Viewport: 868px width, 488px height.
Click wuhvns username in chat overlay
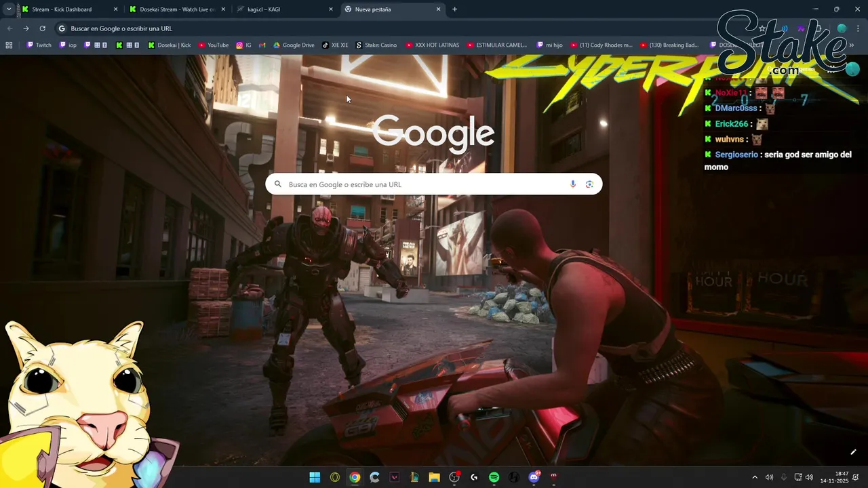[x=730, y=140]
